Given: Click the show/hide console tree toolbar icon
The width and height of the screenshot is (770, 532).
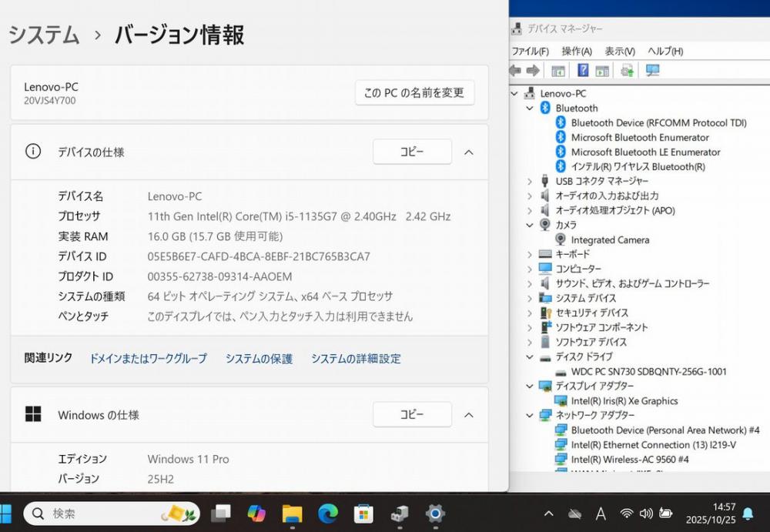Looking at the screenshot, I should point(558,71).
